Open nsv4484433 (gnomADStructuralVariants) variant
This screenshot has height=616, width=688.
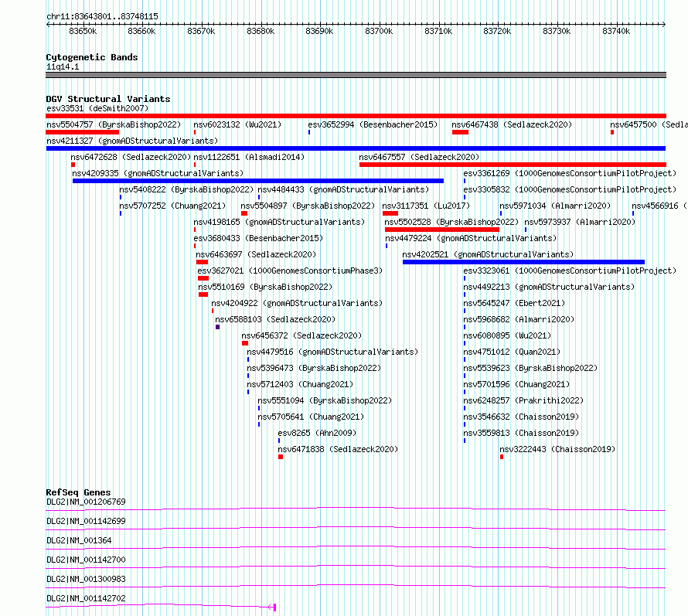coord(343,189)
